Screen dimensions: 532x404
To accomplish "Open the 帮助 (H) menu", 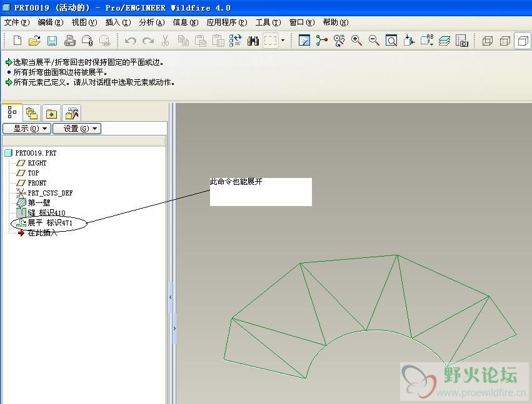I will tap(336, 22).
